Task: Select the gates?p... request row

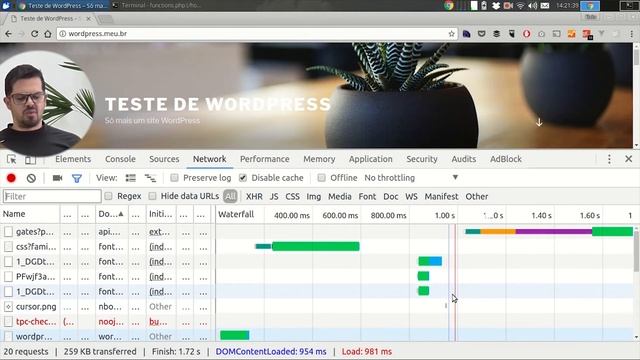Action: [316, 232]
